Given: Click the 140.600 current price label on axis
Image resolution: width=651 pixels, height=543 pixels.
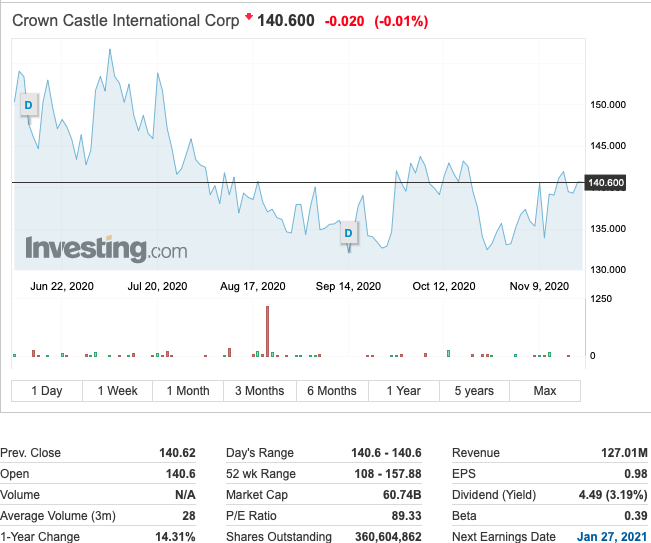Looking at the screenshot, I should 605,183.
